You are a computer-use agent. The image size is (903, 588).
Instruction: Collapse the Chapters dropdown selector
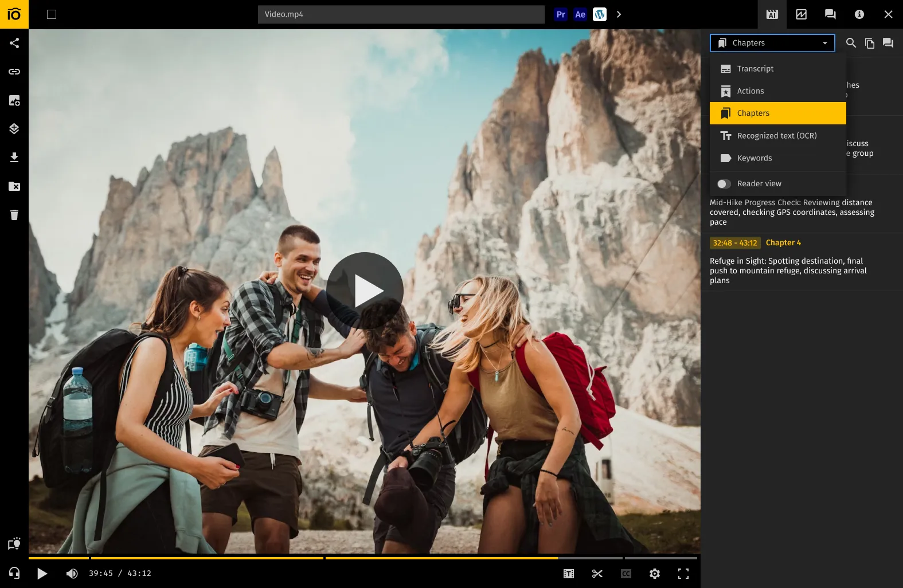[x=772, y=43]
